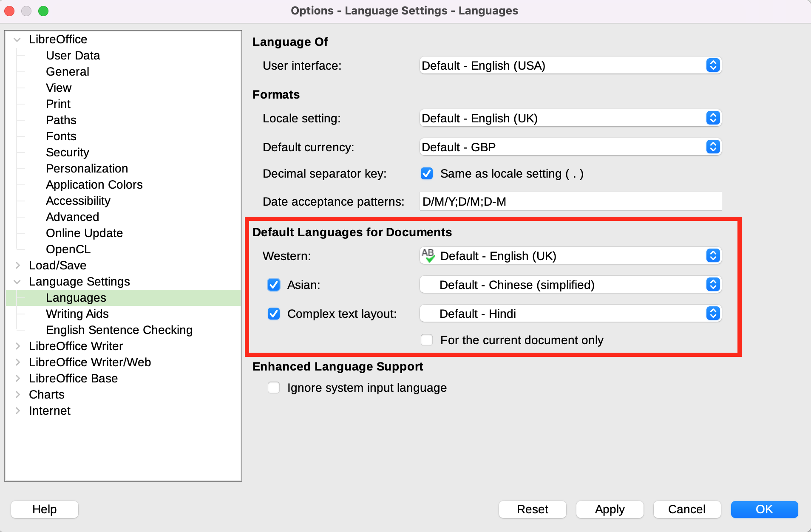Viewport: 811px width, 532px height.
Task: Select the Load/Save tree item label
Action: [x=57, y=265]
